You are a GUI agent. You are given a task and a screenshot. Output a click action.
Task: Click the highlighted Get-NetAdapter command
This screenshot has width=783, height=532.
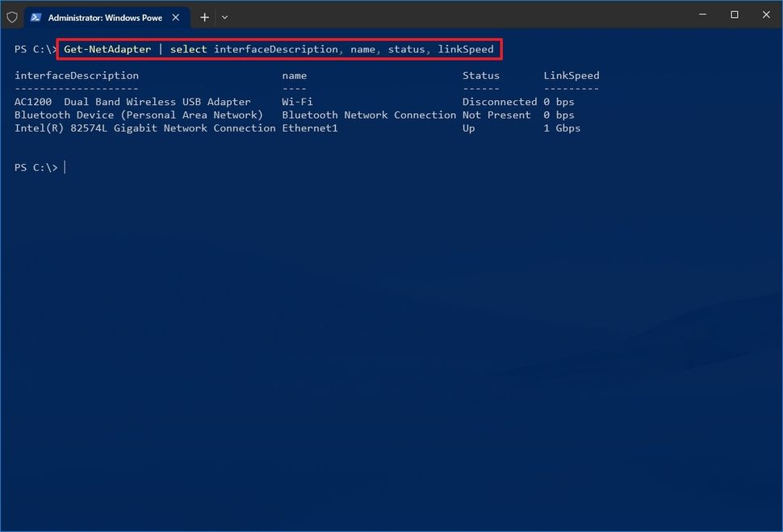pyautogui.click(x=109, y=49)
